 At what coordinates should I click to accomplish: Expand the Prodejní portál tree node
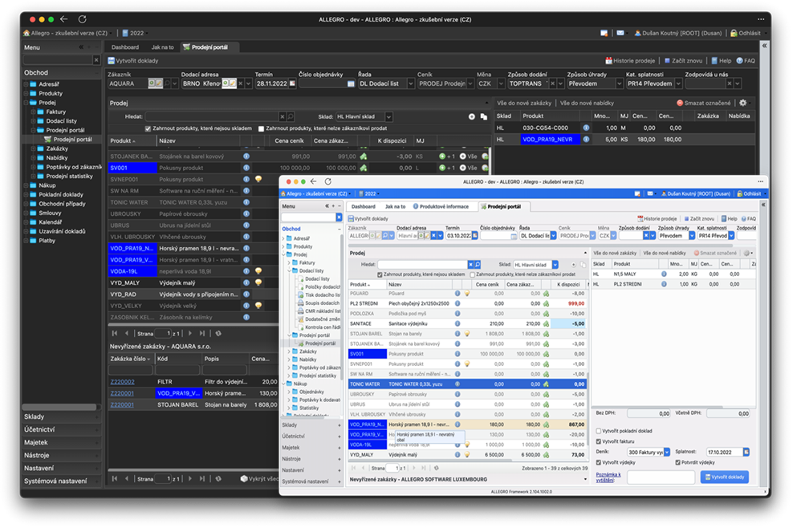click(33, 130)
